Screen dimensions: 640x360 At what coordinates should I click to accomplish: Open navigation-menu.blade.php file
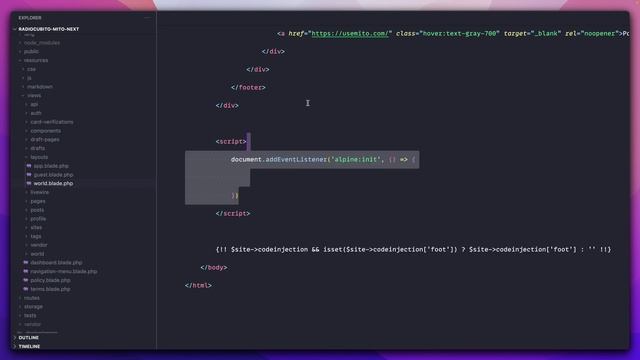point(64,271)
